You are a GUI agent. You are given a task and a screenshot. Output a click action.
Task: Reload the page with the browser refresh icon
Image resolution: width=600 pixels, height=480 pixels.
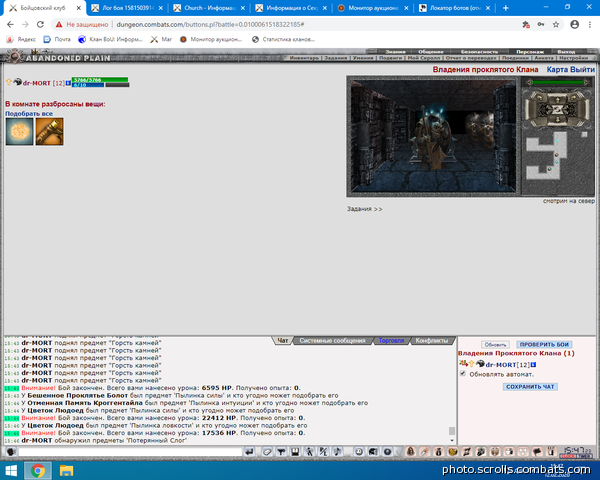coord(40,24)
